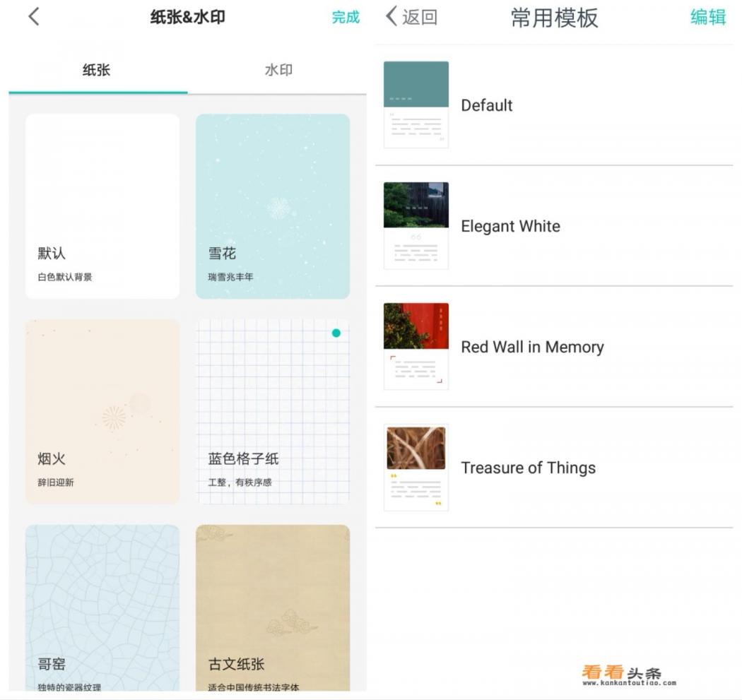Viewport: 742px width, 700px height.
Task: Tap the Red Wall in Memory thumbnail
Action: coord(416,346)
